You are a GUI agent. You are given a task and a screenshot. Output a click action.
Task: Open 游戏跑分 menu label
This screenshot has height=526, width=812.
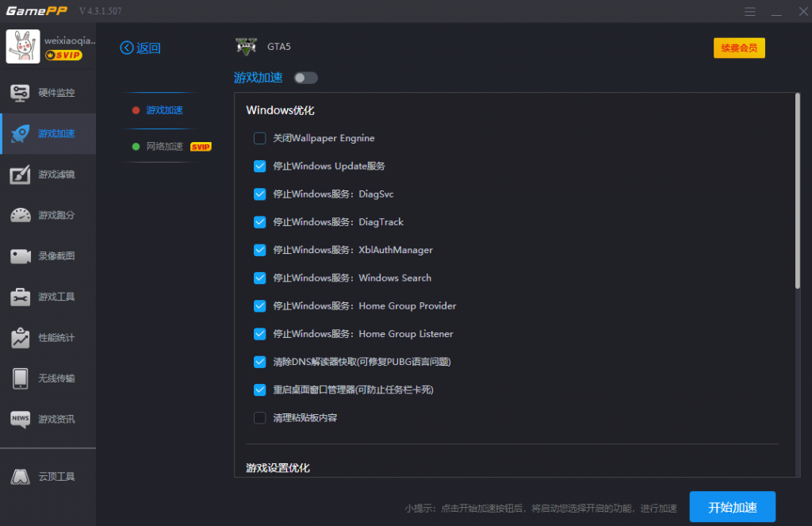56,215
